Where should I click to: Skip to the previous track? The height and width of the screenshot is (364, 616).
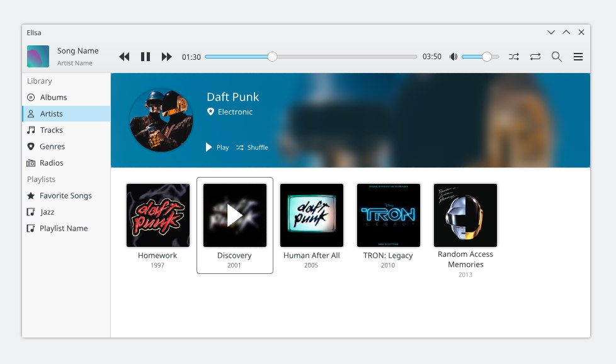(124, 57)
